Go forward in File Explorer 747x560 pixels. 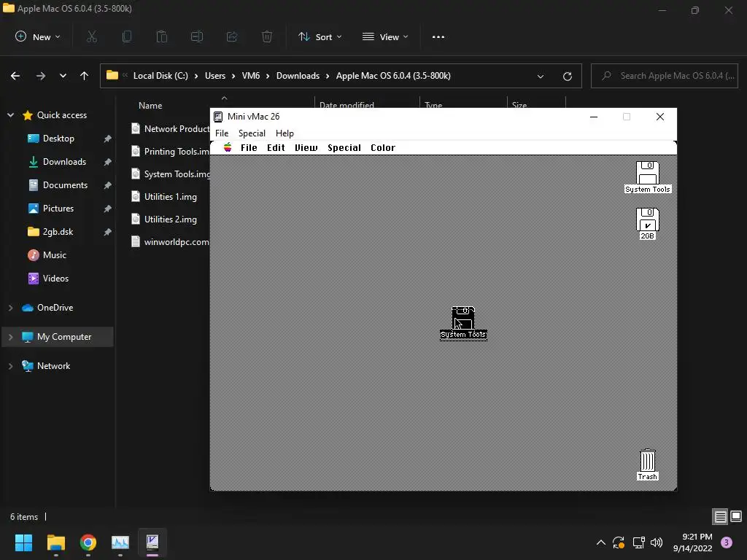tap(41, 76)
